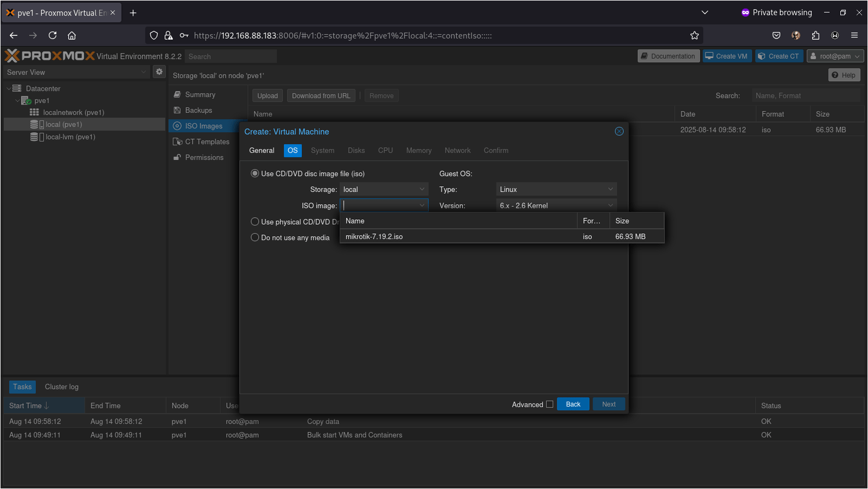Focus the Proxmox header search field

click(231, 56)
